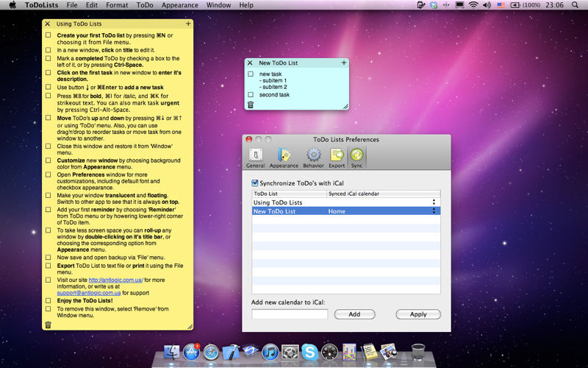Check the 'Use button or ⌘Enter' task
Viewport: 588px width, 368px height.
(x=49, y=87)
